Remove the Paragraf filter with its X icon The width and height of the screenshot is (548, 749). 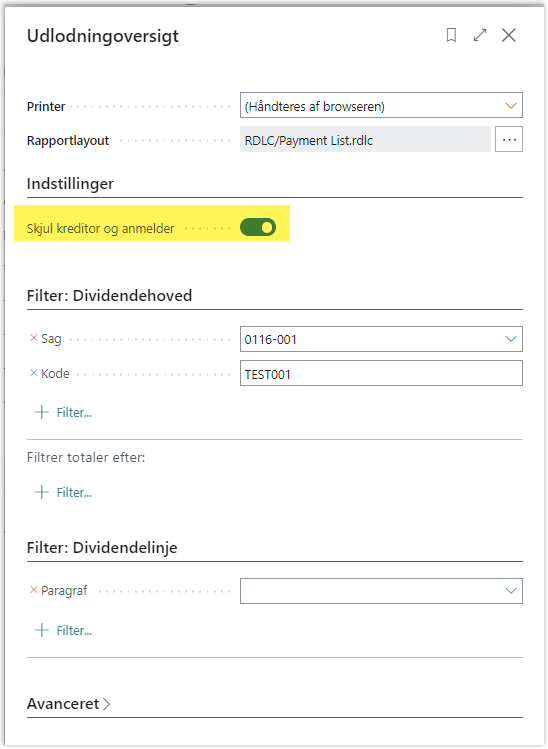click(33, 590)
